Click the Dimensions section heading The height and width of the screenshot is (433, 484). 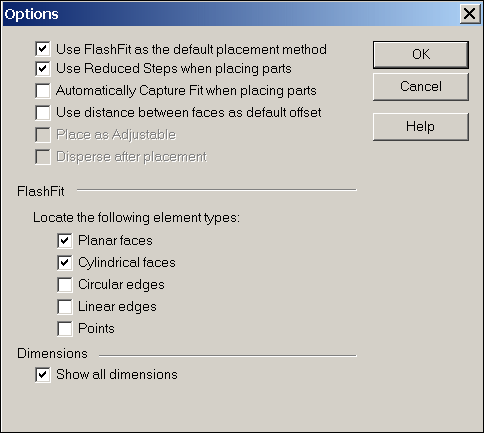pos(52,354)
